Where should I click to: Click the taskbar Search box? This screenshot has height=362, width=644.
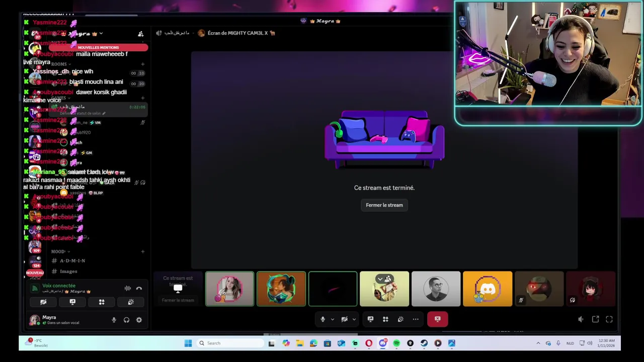click(230, 343)
